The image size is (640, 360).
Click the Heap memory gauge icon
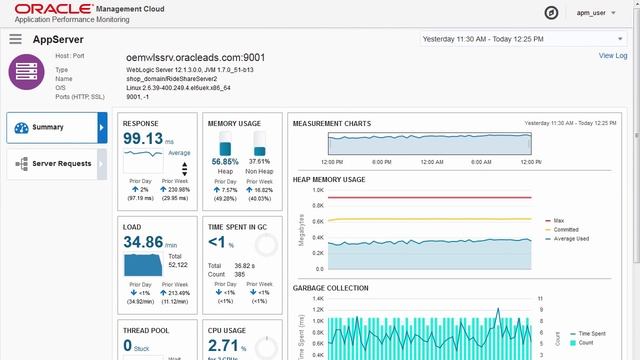[x=225, y=143]
